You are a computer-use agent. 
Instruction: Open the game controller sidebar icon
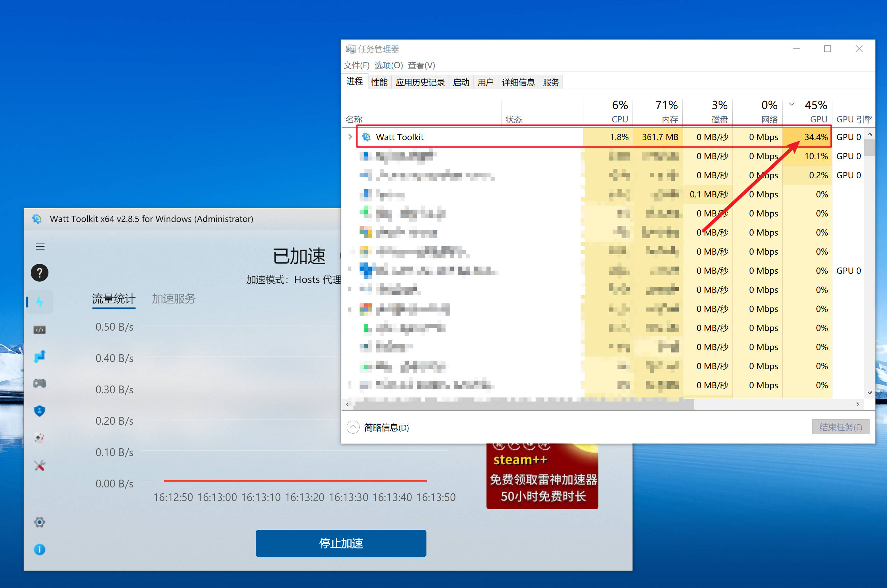(x=39, y=383)
